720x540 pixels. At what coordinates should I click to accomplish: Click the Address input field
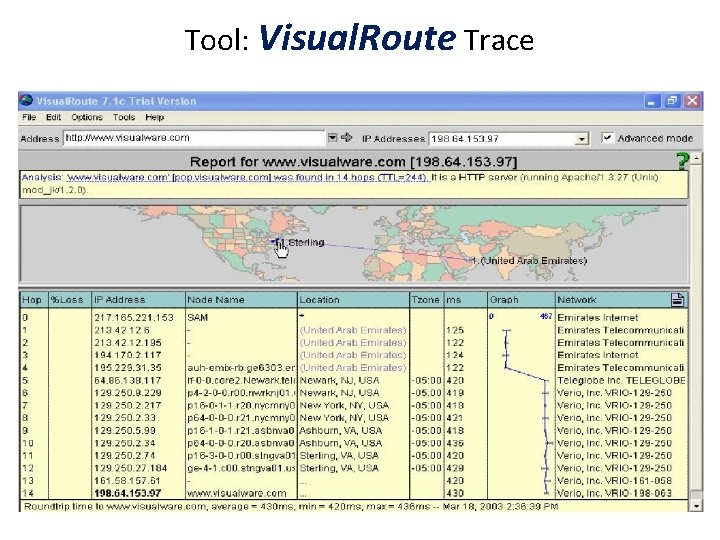point(194,138)
